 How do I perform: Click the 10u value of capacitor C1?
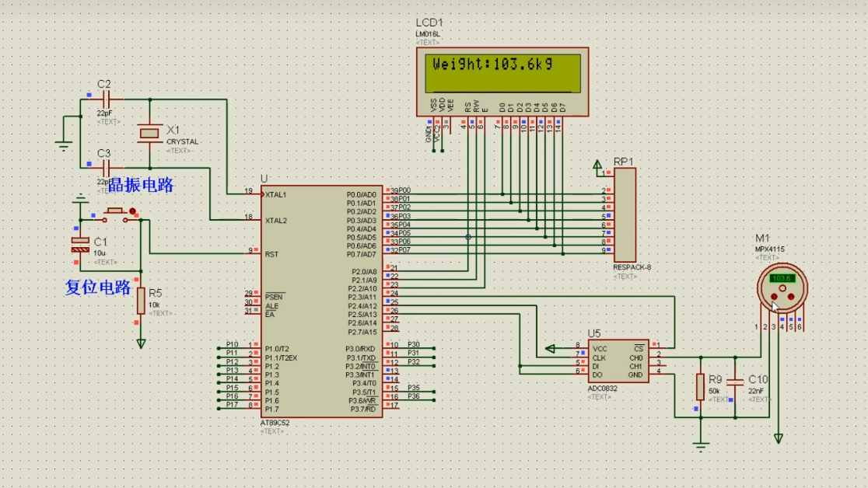[100, 253]
